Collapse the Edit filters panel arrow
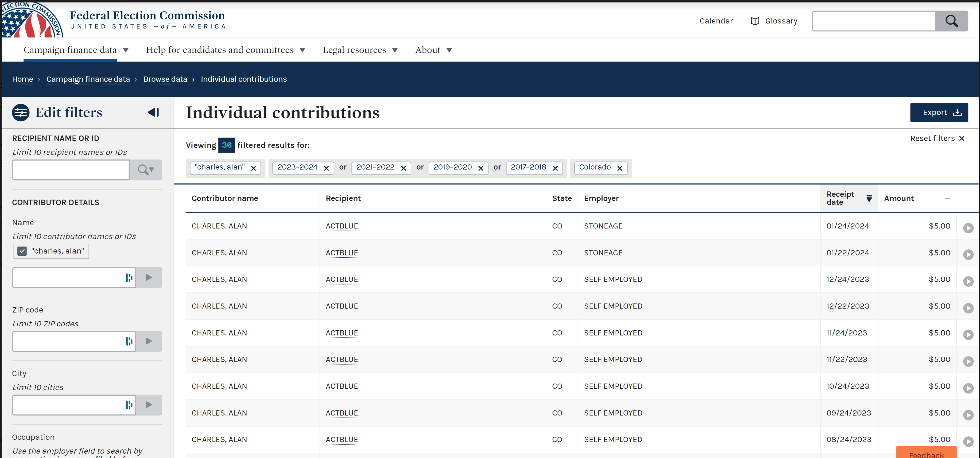This screenshot has height=458, width=980. coord(153,112)
